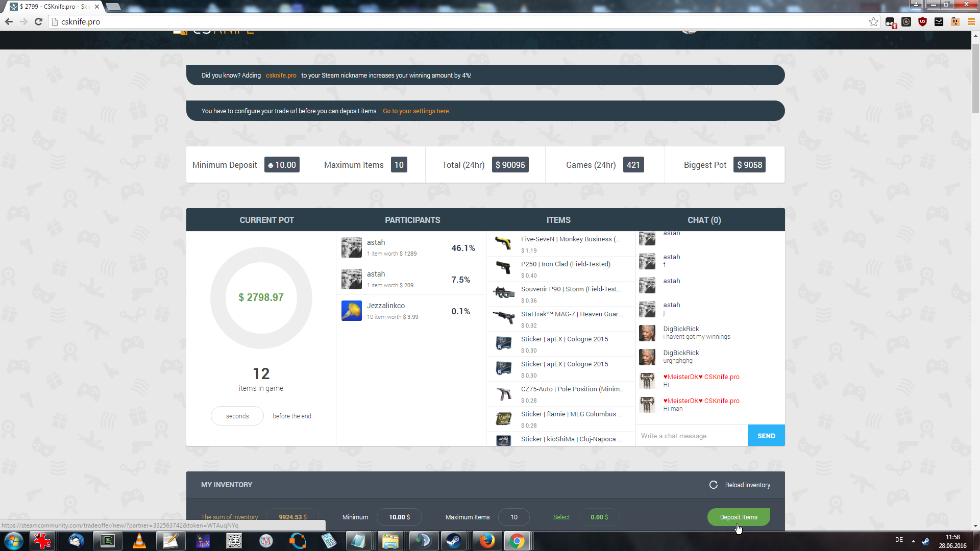Click the Five-SeveN Monkey Business item thumbnail
The image size is (980, 551).
click(x=503, y=243)
